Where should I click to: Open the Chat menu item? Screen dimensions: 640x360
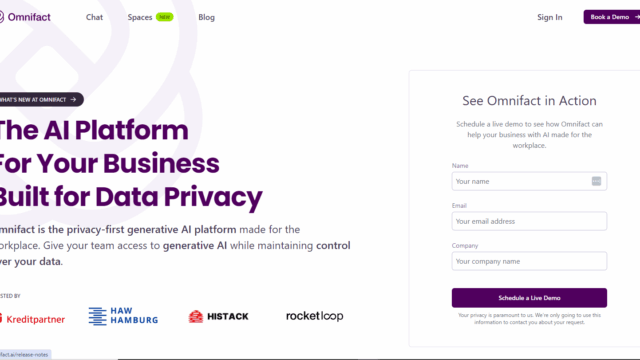tap(94, 17)
